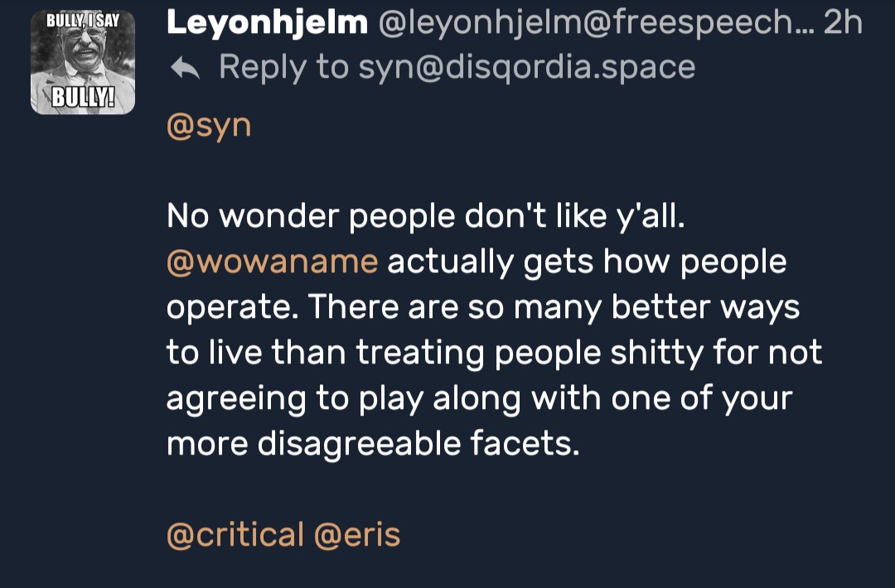Click the reply arrow icon

(184, 69)
